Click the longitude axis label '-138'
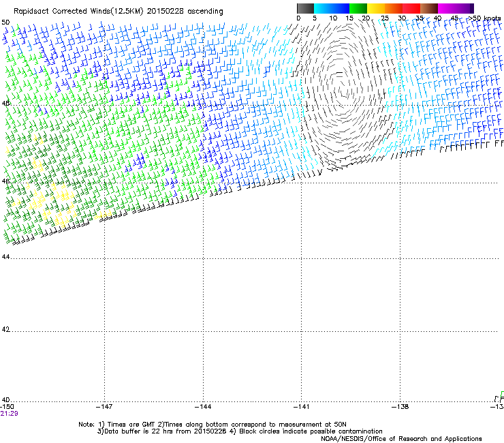Viewport: 504px width, 443px height. (400, 407)
